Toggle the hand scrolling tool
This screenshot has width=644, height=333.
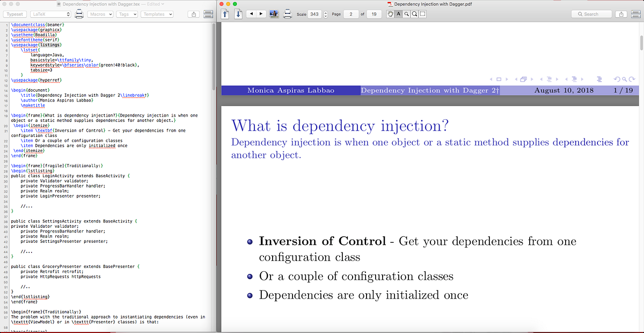click(390, 14)
